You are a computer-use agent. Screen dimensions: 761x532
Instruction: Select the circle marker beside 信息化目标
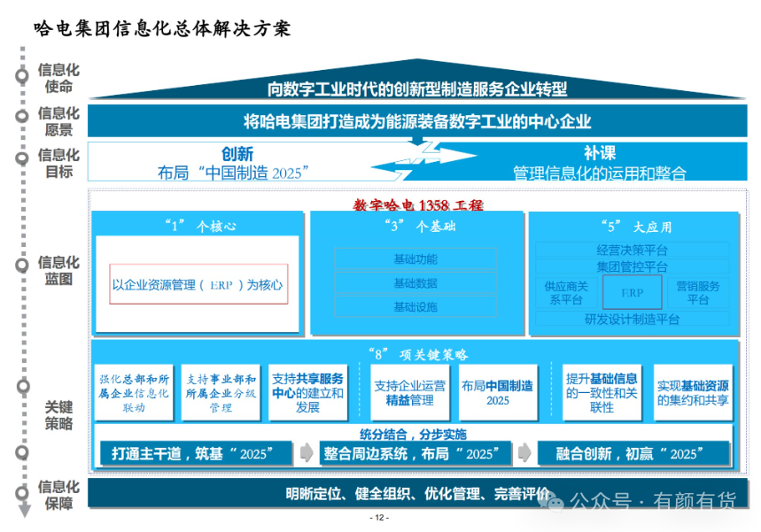pos(22,158)
